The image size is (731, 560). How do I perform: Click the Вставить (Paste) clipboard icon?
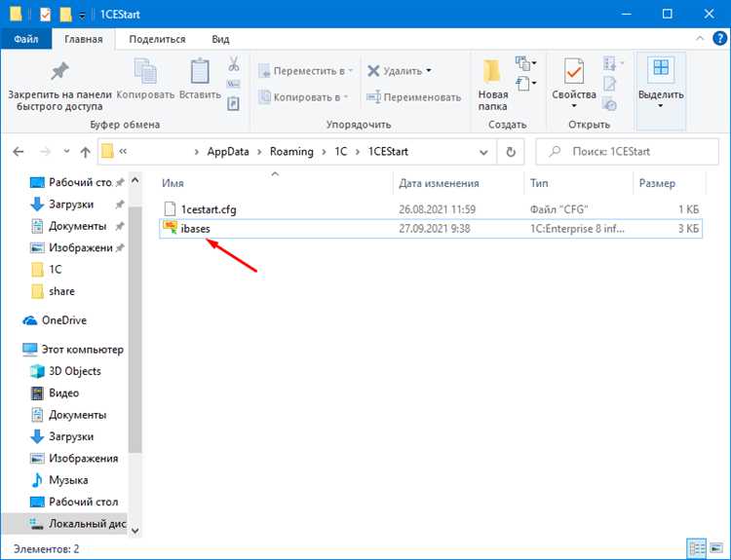tap(200, 80)
